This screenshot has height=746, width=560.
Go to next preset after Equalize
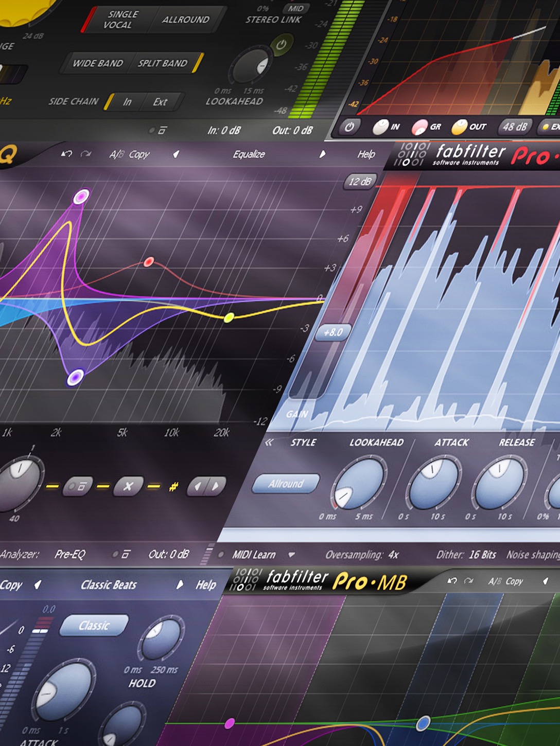322,154
